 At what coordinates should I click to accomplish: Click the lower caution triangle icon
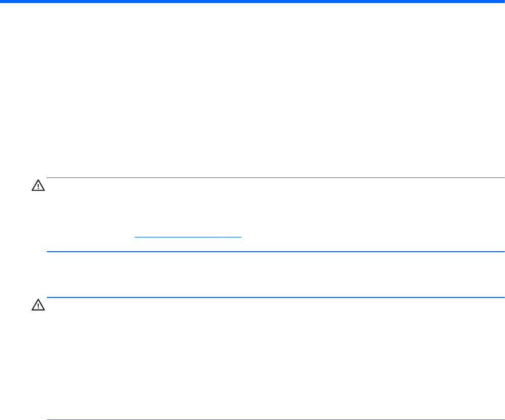point(39,306)
